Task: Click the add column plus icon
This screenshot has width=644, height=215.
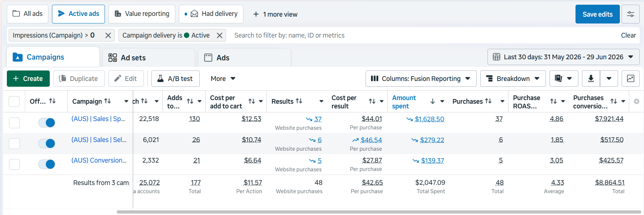Action: tap(636, 102)
